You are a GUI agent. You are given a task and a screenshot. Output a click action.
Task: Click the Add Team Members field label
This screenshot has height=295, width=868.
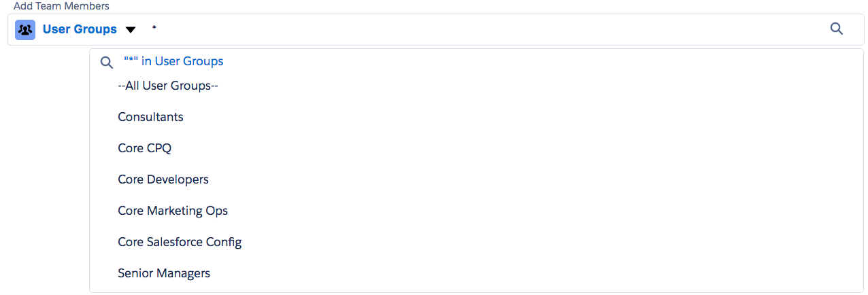coord(61,6)
